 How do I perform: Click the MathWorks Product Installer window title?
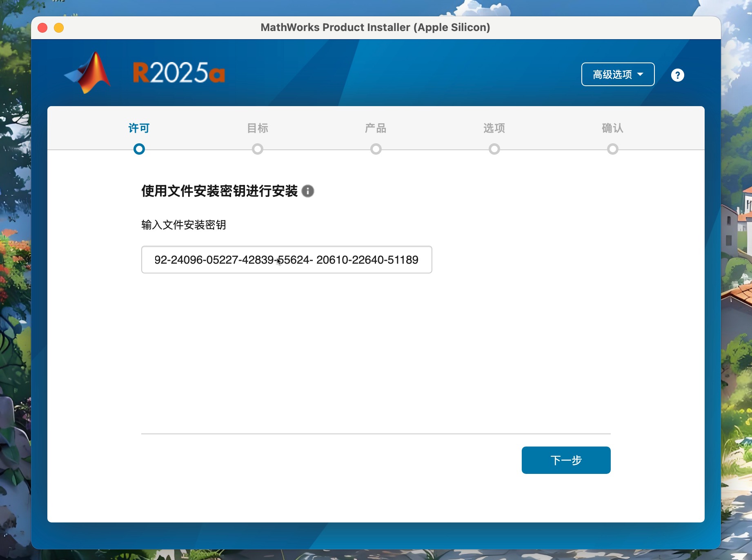pos(375,27)
